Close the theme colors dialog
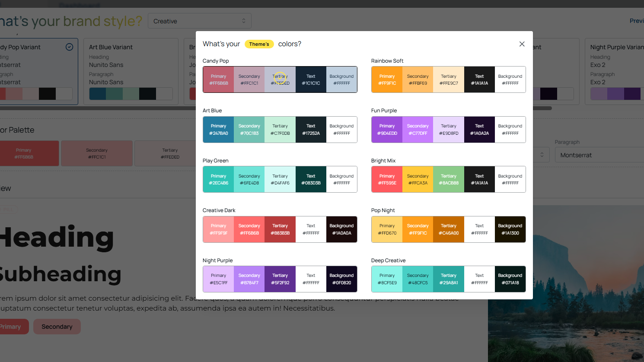Screen dimensions: 644x362 click(x=522, y=44)
